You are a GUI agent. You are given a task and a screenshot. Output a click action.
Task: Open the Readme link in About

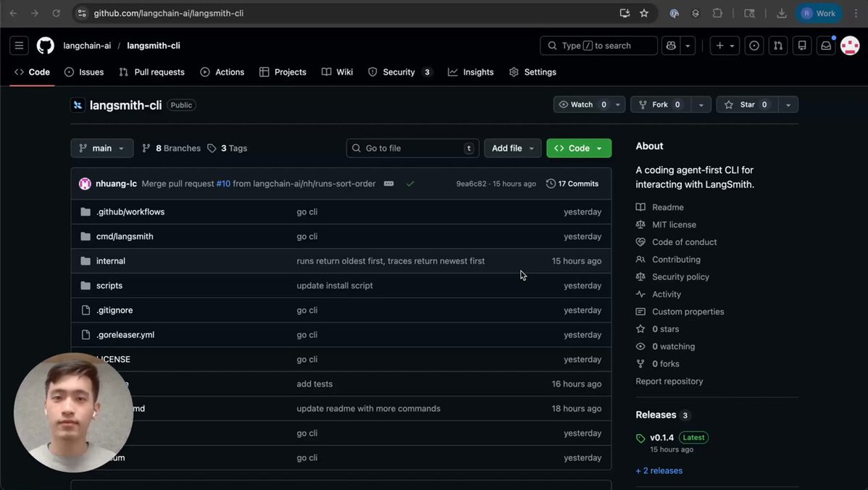[x=667, y=207]
